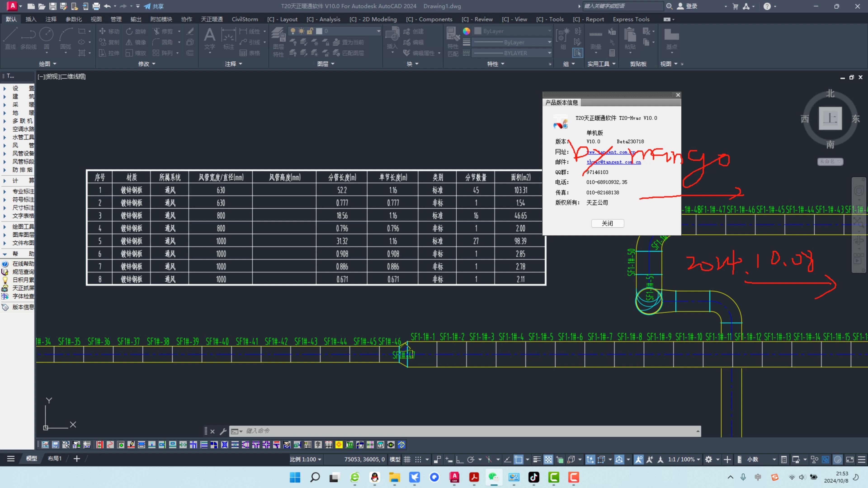Open the thvac@tangent.com.cn email link

(614, 162)
